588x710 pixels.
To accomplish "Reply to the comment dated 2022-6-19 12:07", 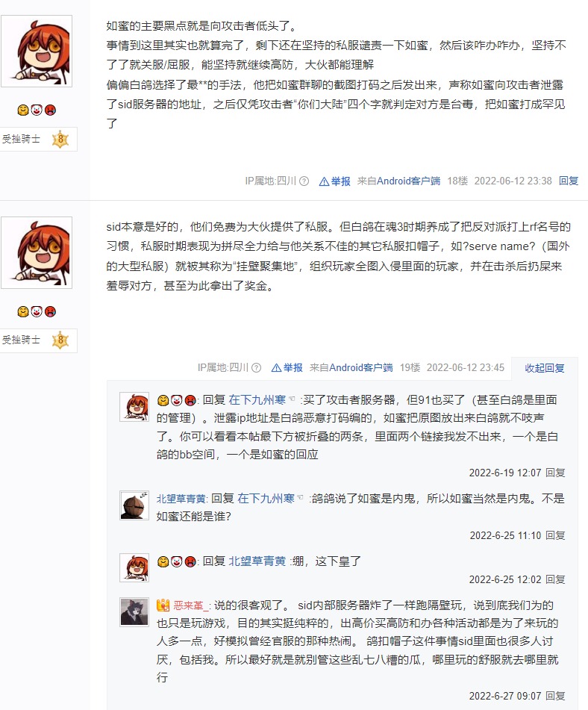I will click(555, 473).
